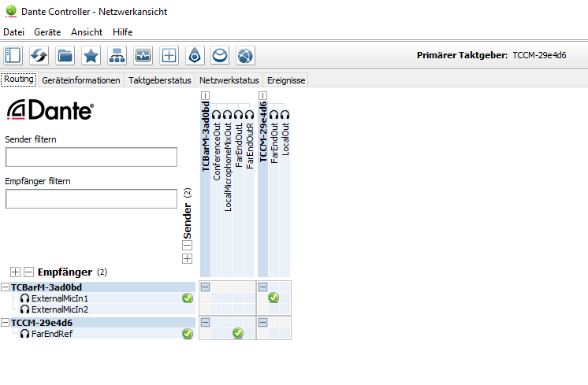Click the primary clock name TCCM-29e4d6
Screen dimensions: 588x385
(x=539, y=55)
